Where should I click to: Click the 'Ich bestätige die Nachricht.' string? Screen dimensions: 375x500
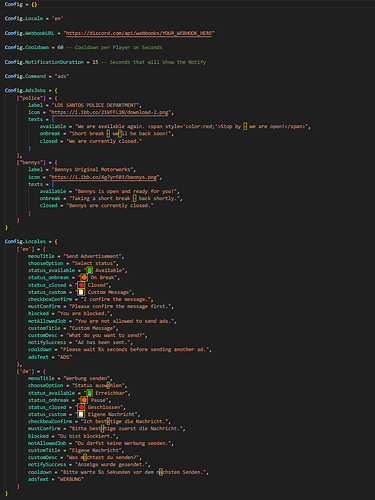click(126, 421)
